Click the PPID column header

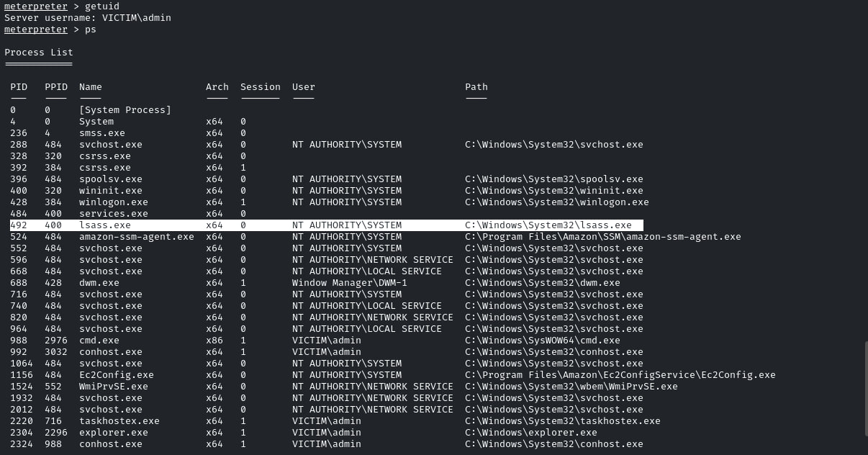[56, 87]
